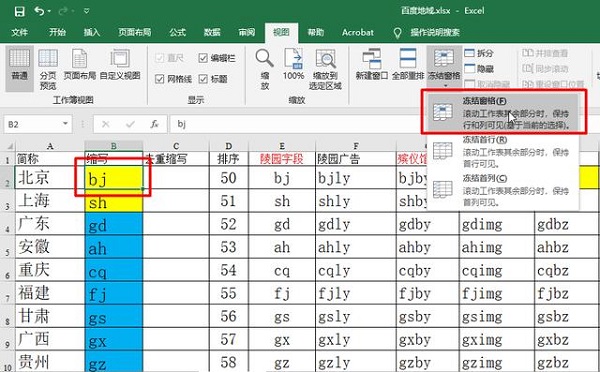Screen dimensions: 600x372
Task: Click the Save icon in title bar
Action: (19, 11)
